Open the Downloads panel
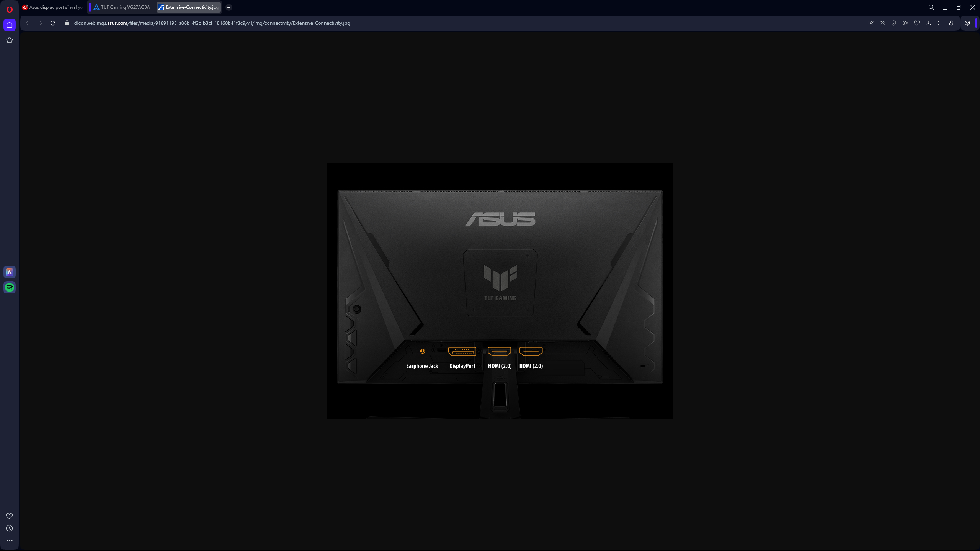This screenshot has width=980, height=551. (x=928, y=23)
